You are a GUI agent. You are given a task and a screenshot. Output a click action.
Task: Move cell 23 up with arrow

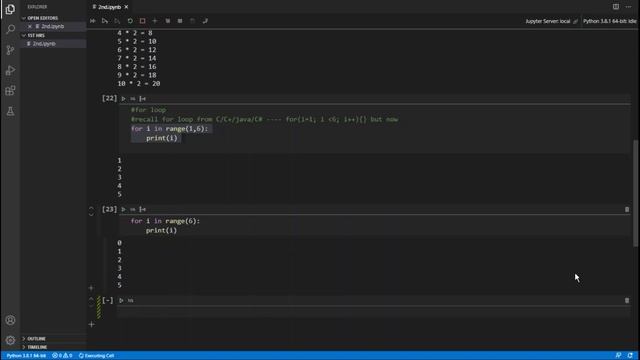[x=91, y=208]
